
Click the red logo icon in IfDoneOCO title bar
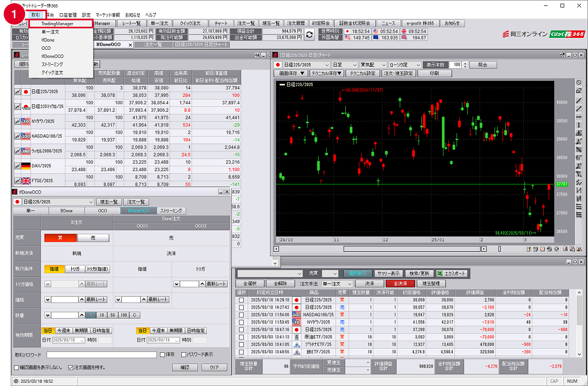coord(15,192)
